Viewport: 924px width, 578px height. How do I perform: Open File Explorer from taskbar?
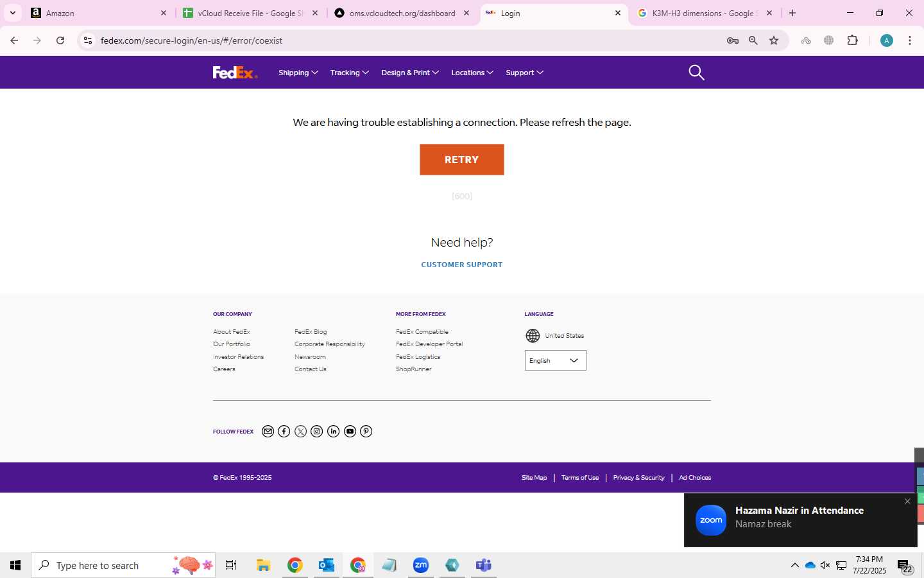coord(263,565)
